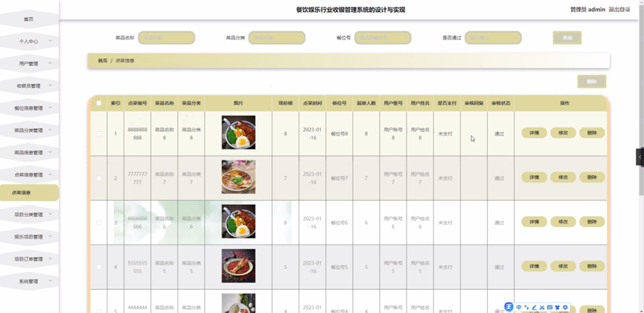Go to 首页 in the sidebar
This screenshot has height=313, width=644.
(29, 19)
